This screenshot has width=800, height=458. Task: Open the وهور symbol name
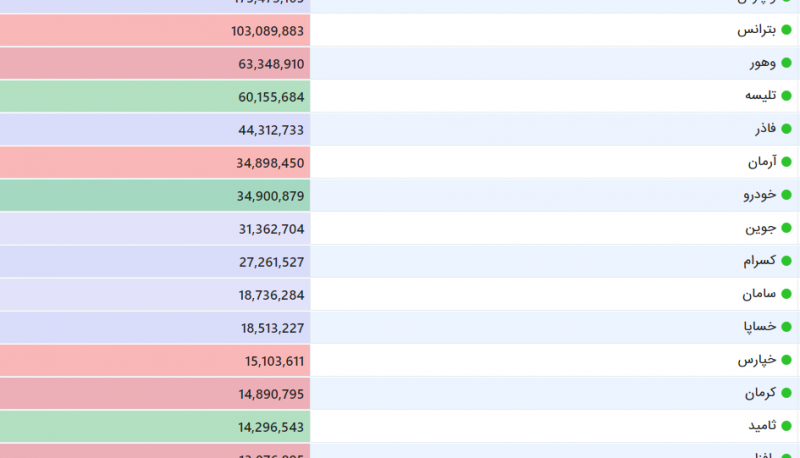point(763,63)
